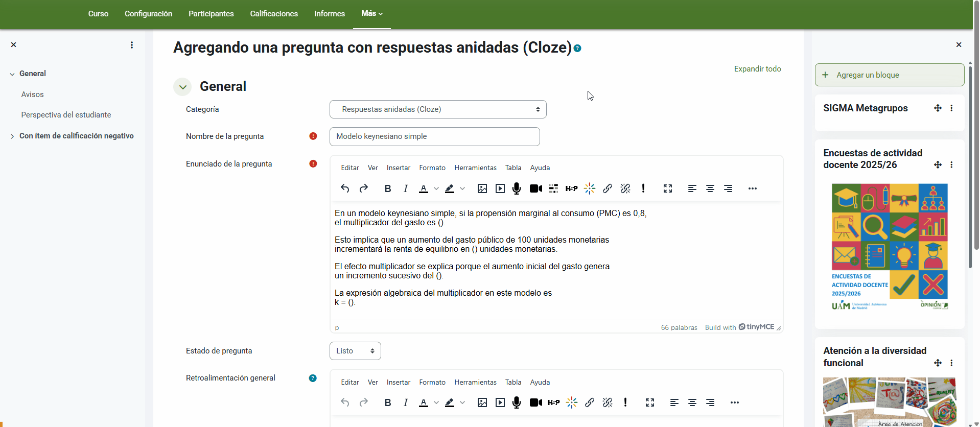This screenshot has height=427, width=980.
Task: Open text color arrow in feedback editor
Action: 436,402
